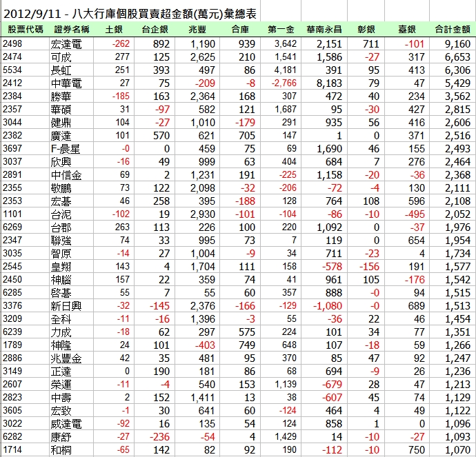Click 2,098 in the 敬鵬 row
476x457 pixels.
pyautogui.click(x=203, y=188)
